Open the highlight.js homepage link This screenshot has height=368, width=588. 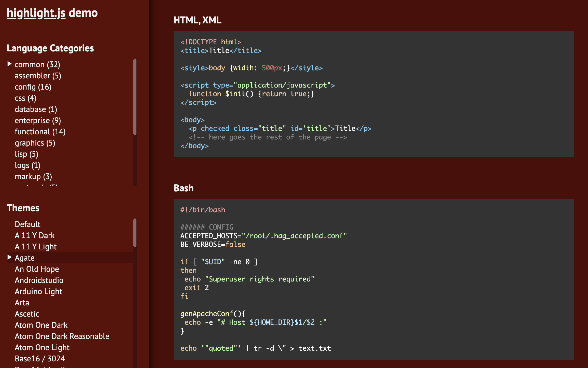(36, 13)
